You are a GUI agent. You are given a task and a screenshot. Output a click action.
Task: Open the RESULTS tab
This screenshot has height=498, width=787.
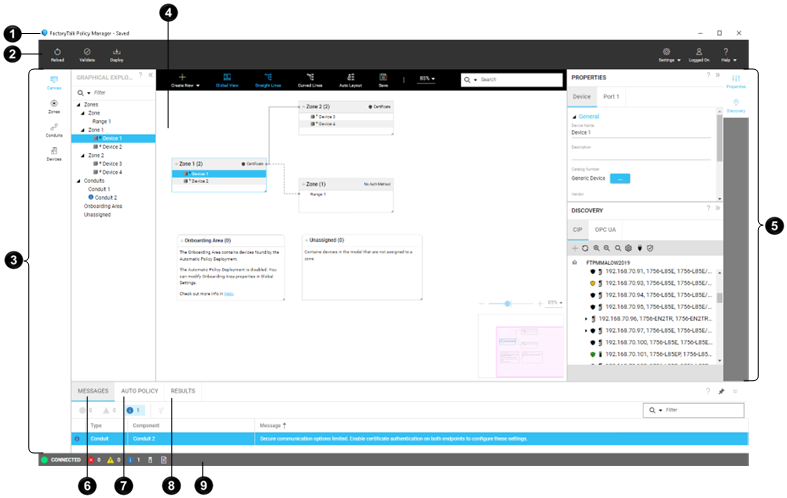(x=183, y=391)
